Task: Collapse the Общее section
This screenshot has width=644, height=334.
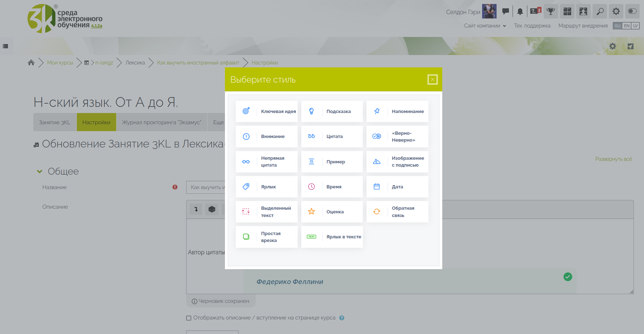Action: tap(39, 172)
